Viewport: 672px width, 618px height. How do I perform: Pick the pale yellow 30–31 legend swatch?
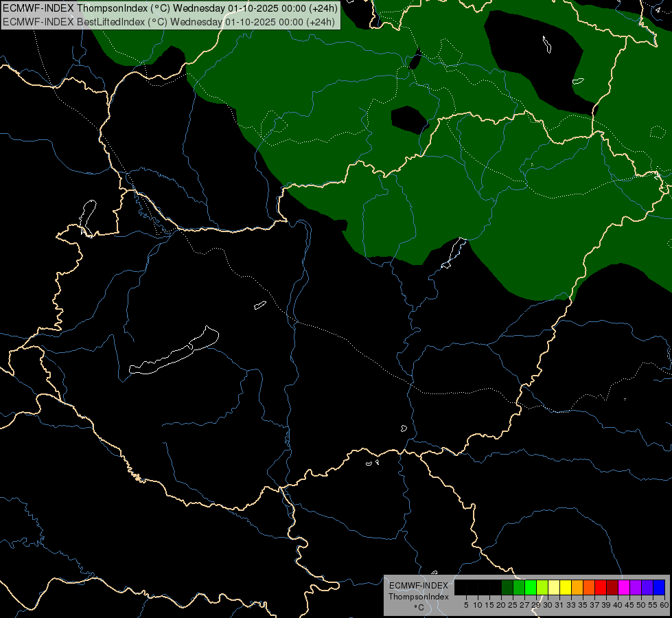point(554,587)
